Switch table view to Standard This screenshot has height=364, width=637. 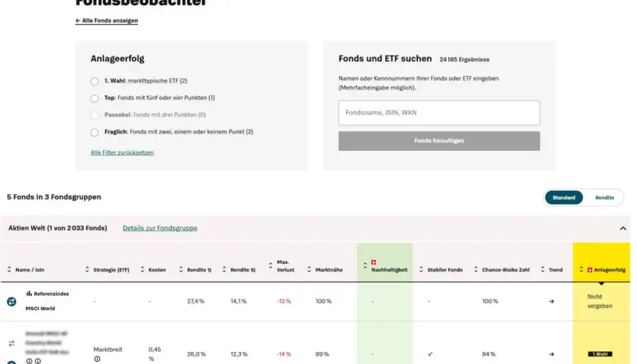564,197
